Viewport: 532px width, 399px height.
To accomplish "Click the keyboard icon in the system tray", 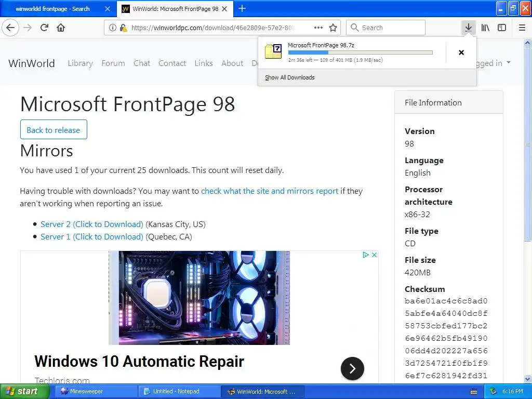I will [x=474, y=392].
